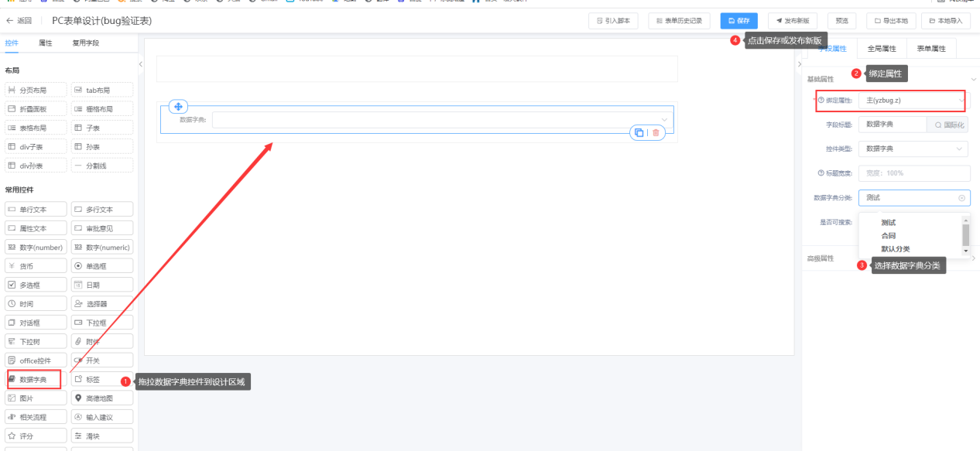This screenshot has width=980, height=451.
Task: Select the 下拉框 dropdown control
Action: click(x=102, y=323)
